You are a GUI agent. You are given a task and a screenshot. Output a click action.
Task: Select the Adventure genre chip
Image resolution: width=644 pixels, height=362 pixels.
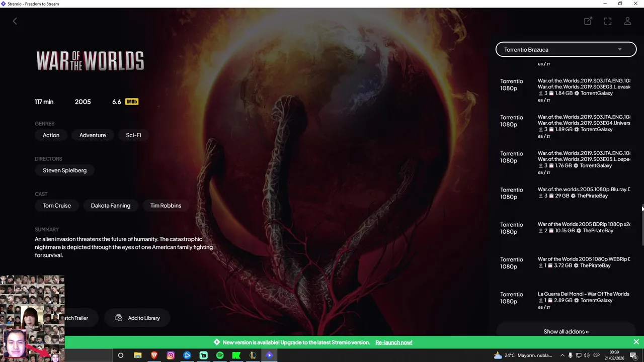coord(93,135)
